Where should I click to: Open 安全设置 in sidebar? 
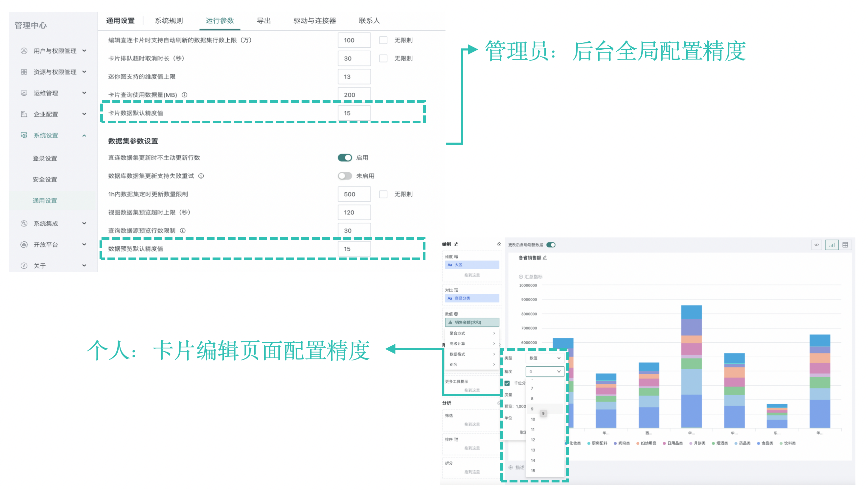tap(45, 180)
